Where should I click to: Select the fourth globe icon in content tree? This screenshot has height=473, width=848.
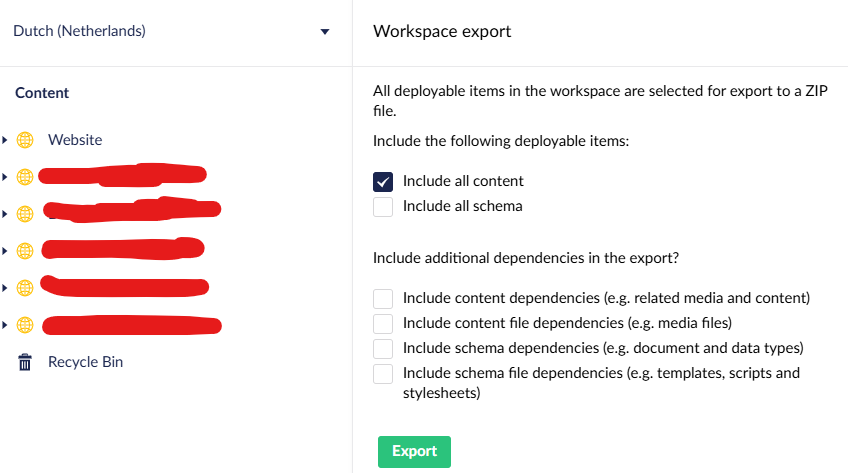pos(25,251)
